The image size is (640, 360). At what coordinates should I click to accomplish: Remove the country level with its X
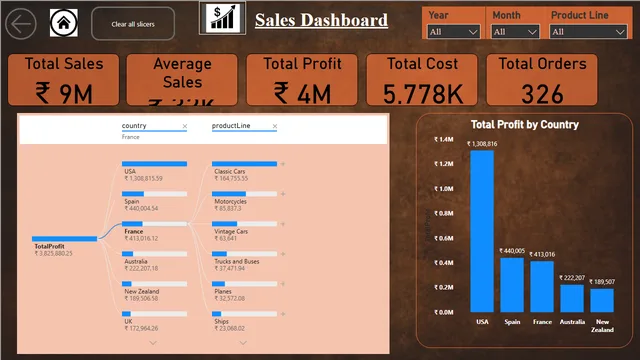184,127
